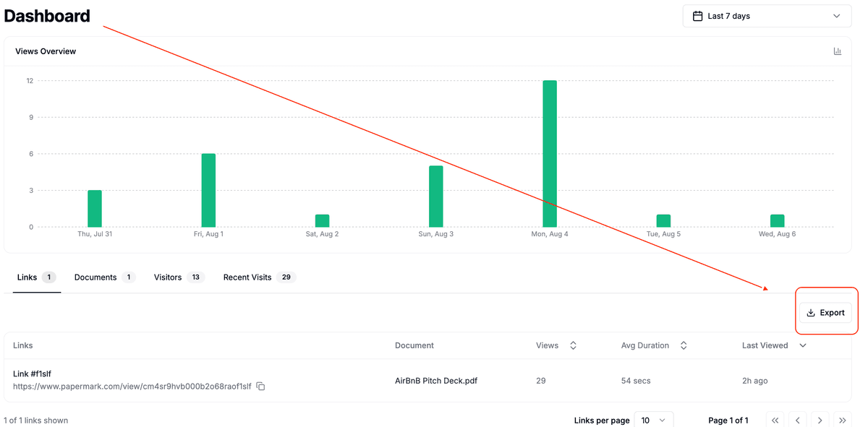Open the AirBnB Pitch Deck.pdf document
This screenshot has height=427, width=868.
pos(436,381)
